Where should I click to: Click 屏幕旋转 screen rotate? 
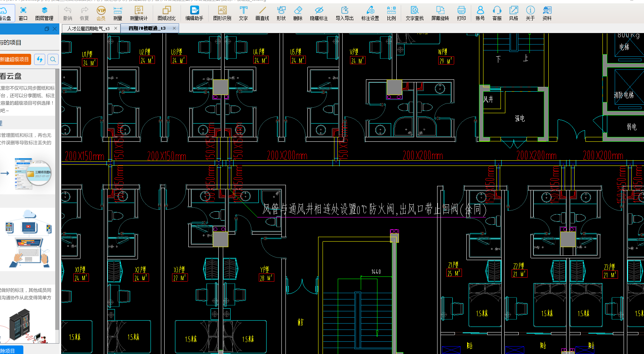440,13
